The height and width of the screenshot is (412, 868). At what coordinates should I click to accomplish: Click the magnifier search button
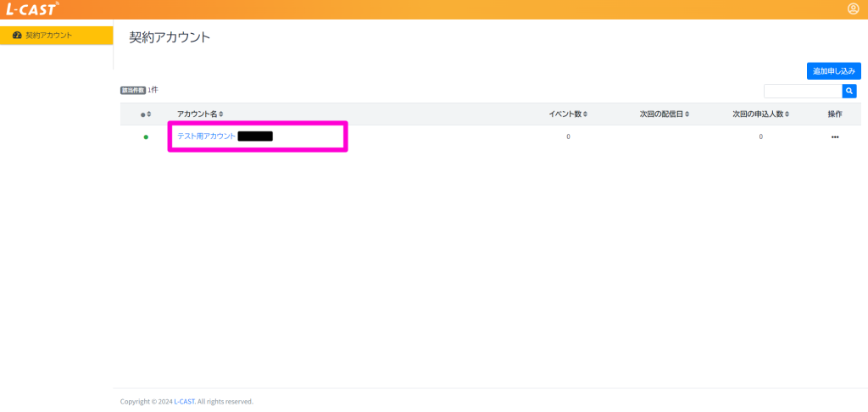(x=849, y=91)
